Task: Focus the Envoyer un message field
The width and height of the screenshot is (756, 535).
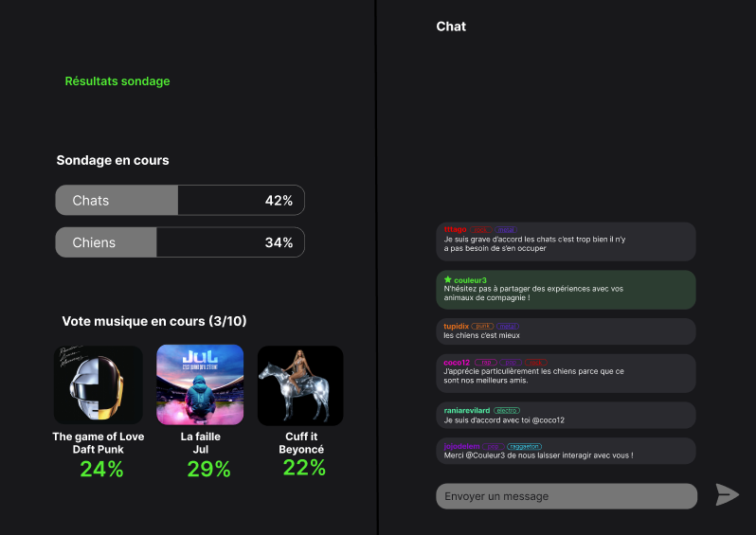Action: click(x=567, y=496)
